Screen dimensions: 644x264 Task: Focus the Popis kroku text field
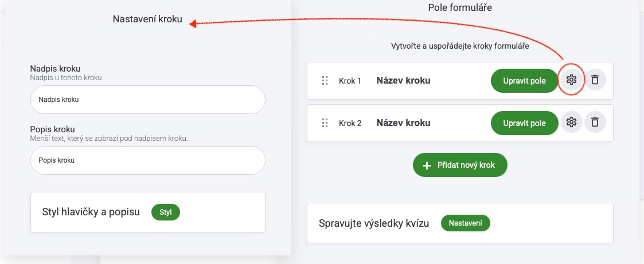[x=148, y=160]
